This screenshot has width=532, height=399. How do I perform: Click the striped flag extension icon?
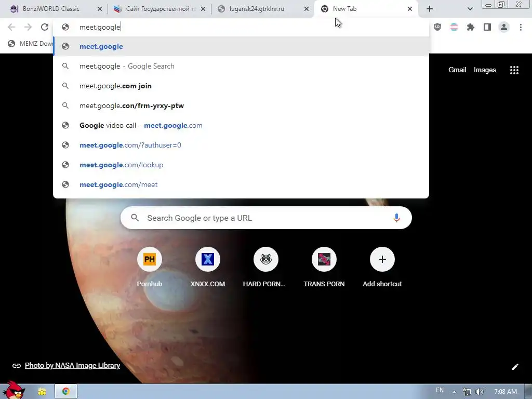click(454, 27)
